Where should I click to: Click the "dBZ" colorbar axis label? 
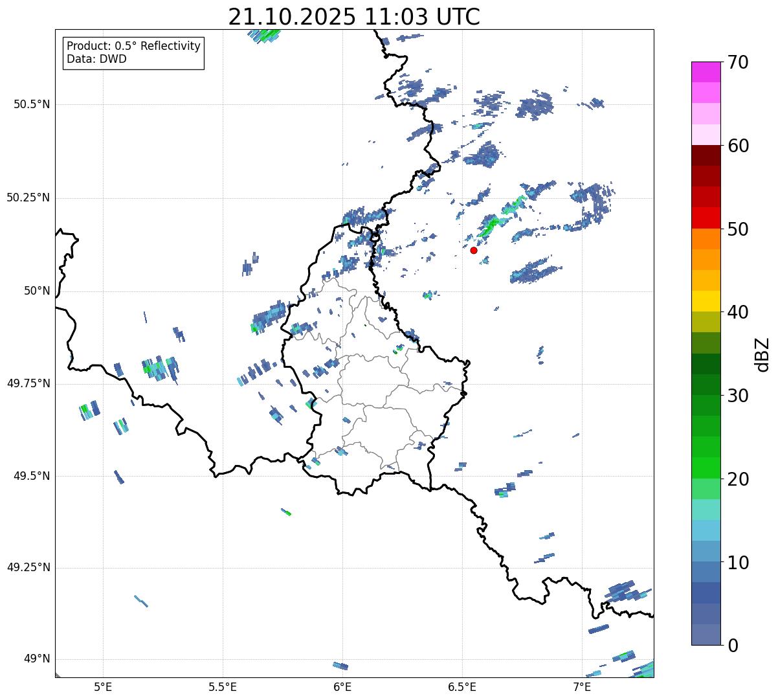[x=762, y=354]
